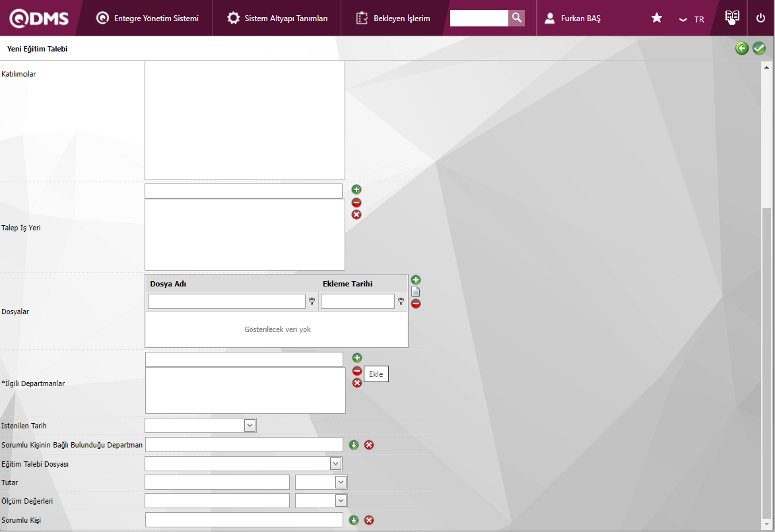Screen dimensions: 775x532
Task: Click the Ölçüm Değerleri input field
Action: pyautogui.click(x=217, y=500)
